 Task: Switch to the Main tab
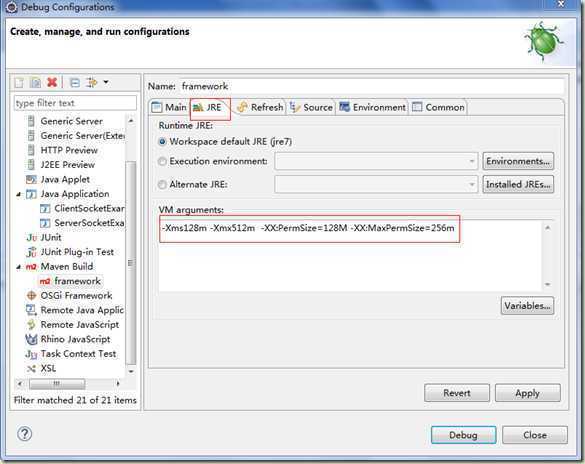click(169, 107)
